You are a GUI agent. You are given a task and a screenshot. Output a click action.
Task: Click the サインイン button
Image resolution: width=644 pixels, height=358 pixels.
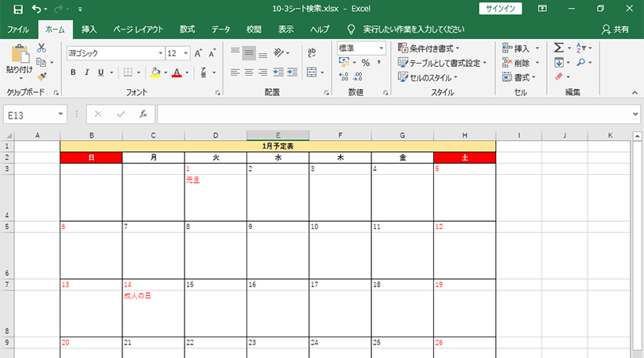(x=501, y=9)
